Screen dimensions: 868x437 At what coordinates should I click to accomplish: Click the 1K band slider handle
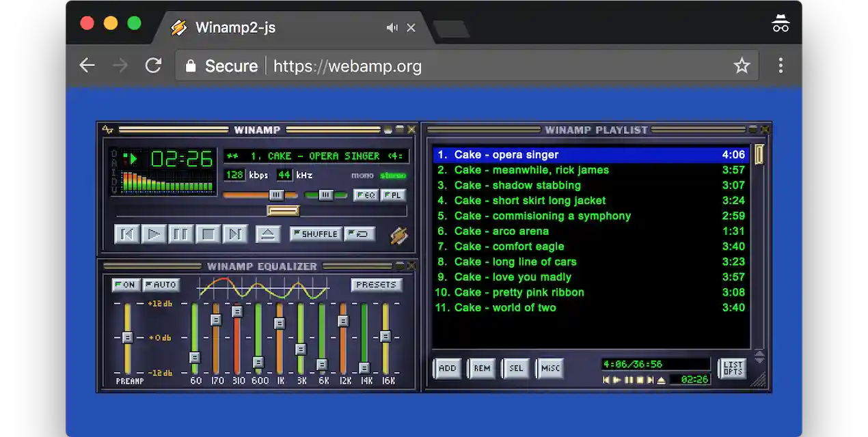coord(280,324)
